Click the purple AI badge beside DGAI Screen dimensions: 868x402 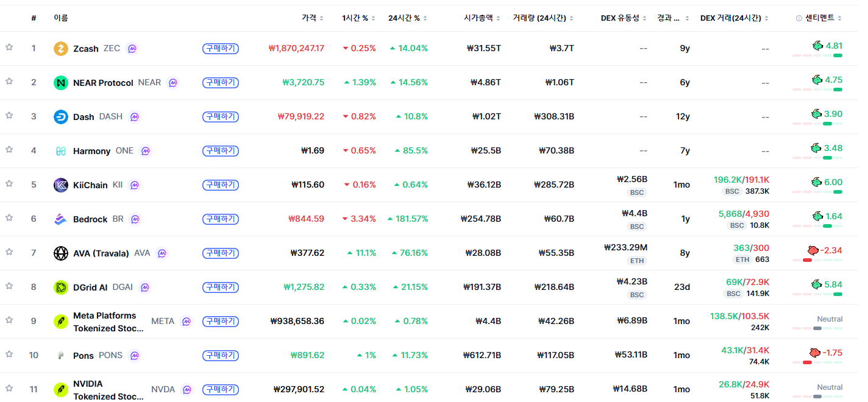[x=144, y=287]
